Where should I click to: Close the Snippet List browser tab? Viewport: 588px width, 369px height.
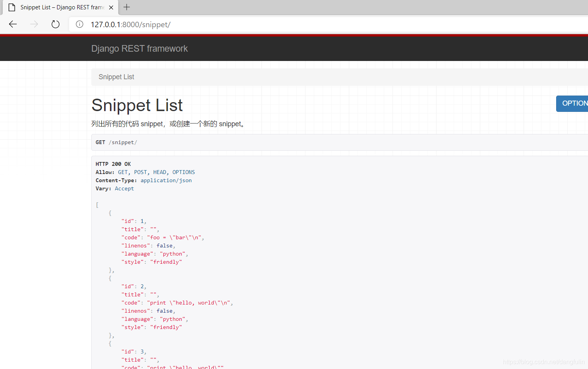click(111, 7)
